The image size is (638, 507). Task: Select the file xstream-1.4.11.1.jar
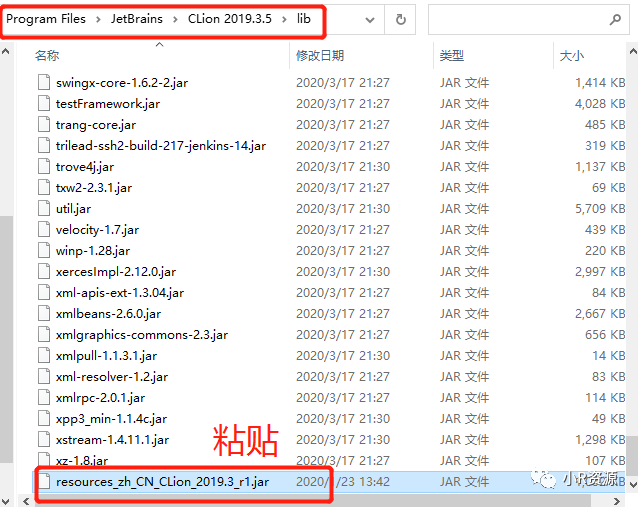click(x=112, y=440)
